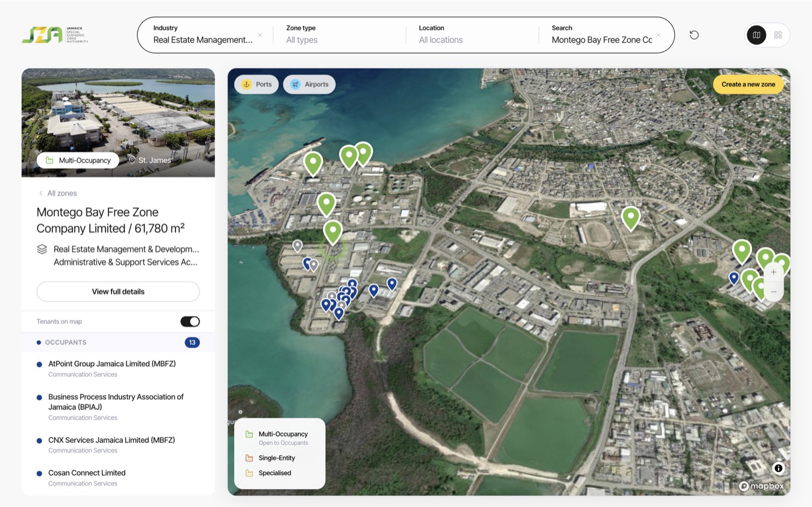Click the industry layers icon in zone details
812x507 pixels.
(42, 249)
